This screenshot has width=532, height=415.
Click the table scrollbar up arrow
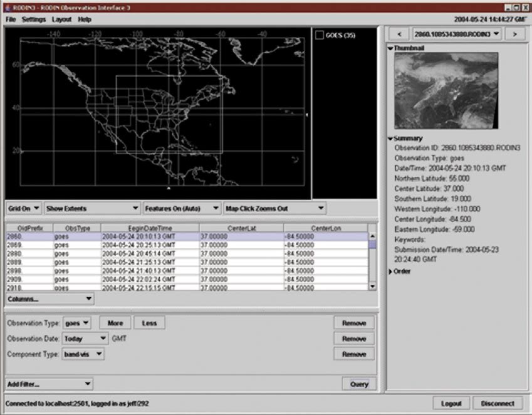coord(372,236)
